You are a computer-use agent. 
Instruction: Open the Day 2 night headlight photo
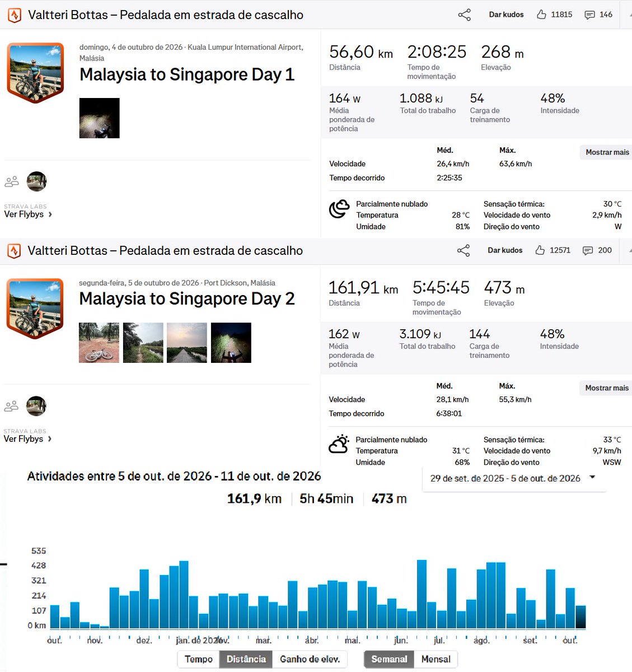[231, 343]
